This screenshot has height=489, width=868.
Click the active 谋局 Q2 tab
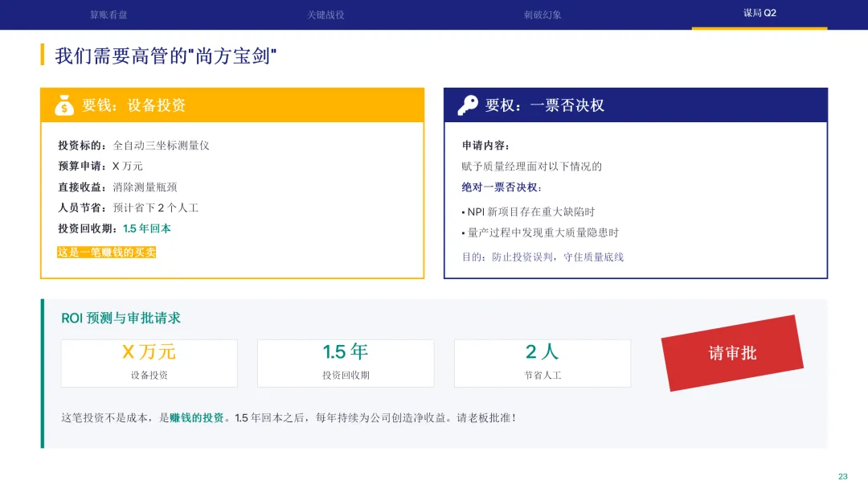pos(759,14)
